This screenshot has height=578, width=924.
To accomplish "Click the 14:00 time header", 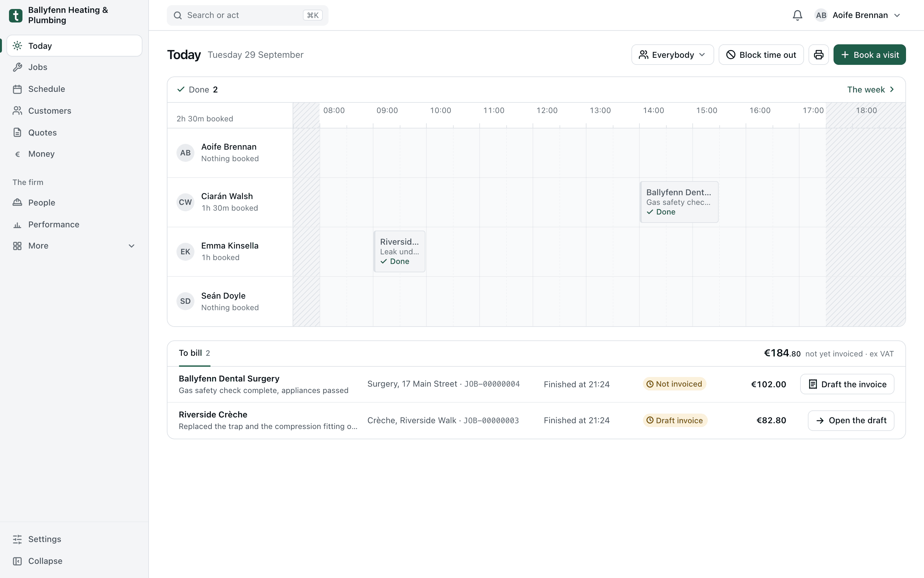I will tap(653, 110).
